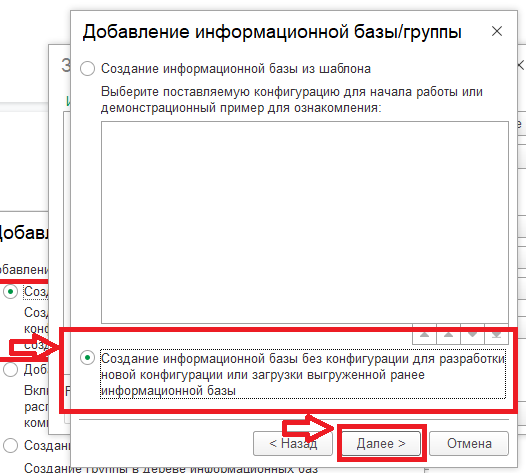Click inside the empty template configuration list box
The width and height of the screenshot is (526, 473).
305,222
